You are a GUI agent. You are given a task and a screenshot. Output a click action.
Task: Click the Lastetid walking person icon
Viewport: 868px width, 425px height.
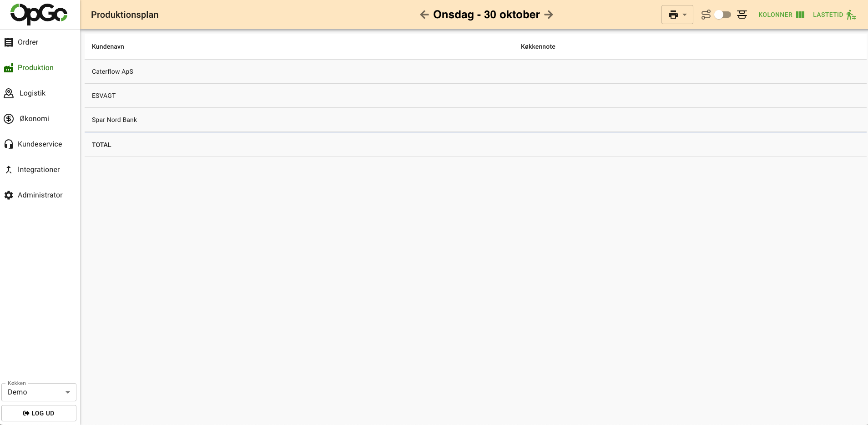[851, 15]
